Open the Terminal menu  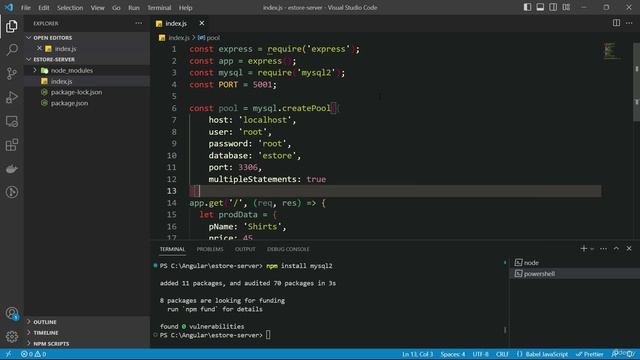click(x=159, y=7)
